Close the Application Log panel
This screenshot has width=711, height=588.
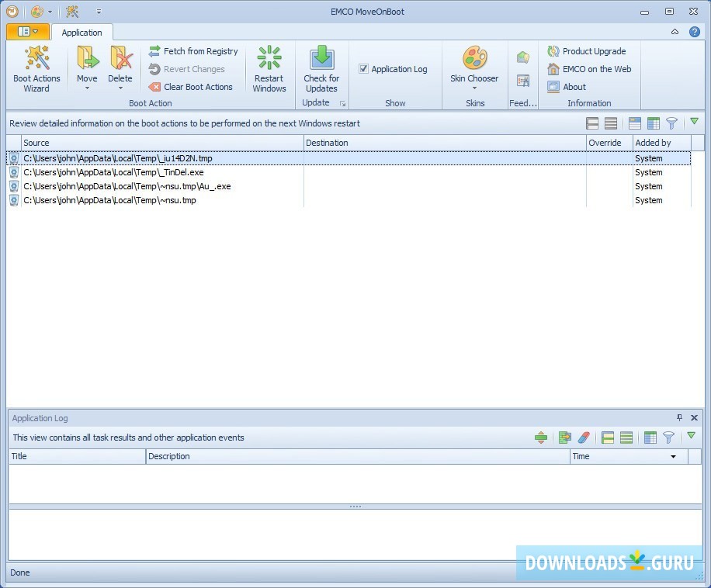pyautogui.click(x=694, y=417)
